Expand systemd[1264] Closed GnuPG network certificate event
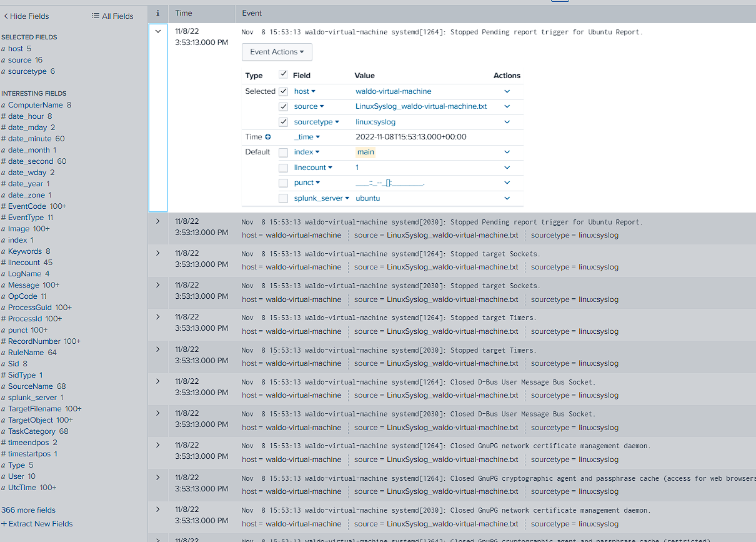Image resolution: width=756 pixels, height=542 pixels. pyautogui.click(x=158, y=445)
